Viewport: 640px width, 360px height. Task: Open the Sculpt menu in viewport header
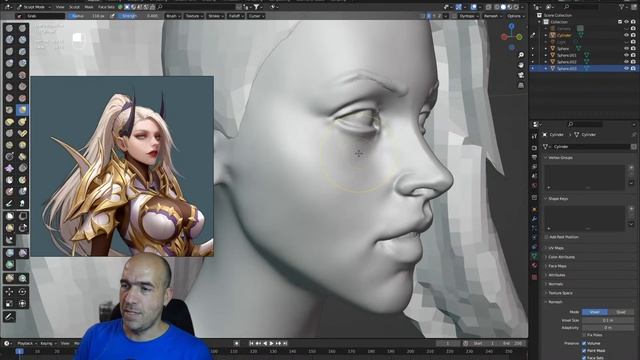coord(74,7)
